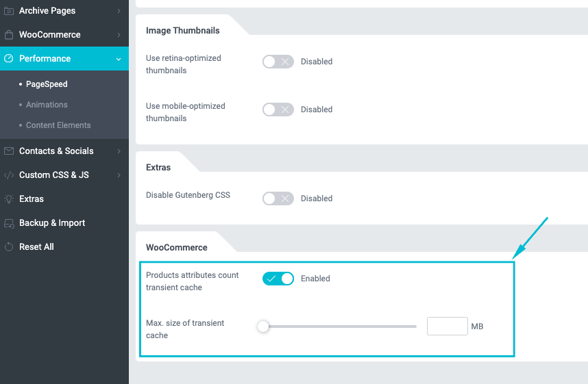The image size is (588, 384).
Task: Click the Archive Pages folder icon
Action: point(8,11)
